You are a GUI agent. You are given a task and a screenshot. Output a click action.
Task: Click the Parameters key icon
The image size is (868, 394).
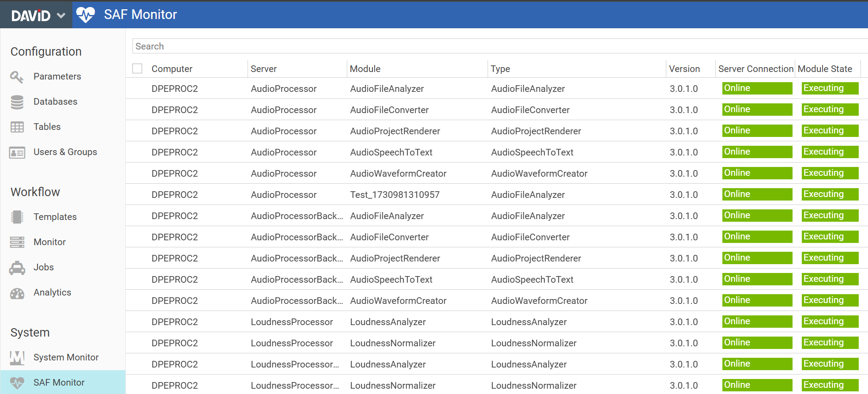coord(17,77)
